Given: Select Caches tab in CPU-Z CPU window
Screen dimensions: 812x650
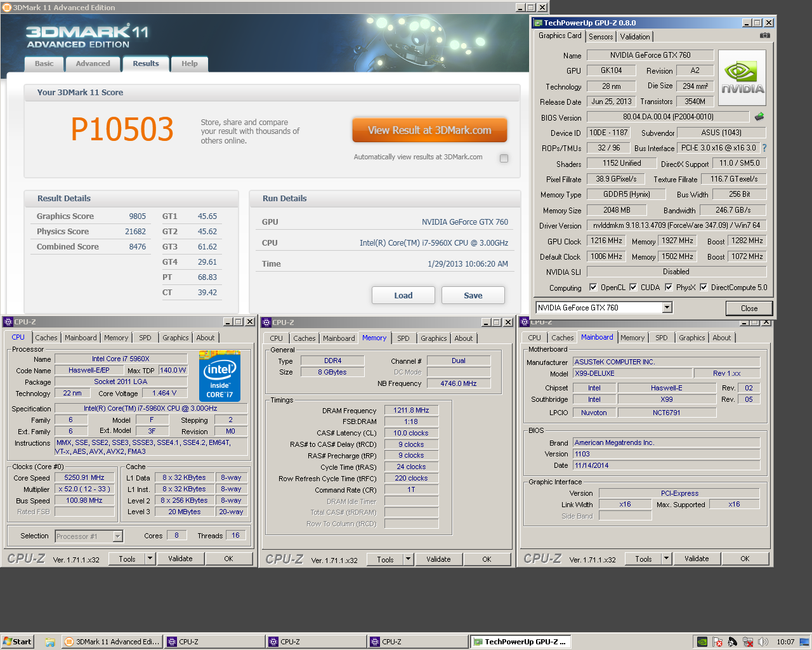Looking at the screenshot, I should pyautogui.click(x=46, y=338).
